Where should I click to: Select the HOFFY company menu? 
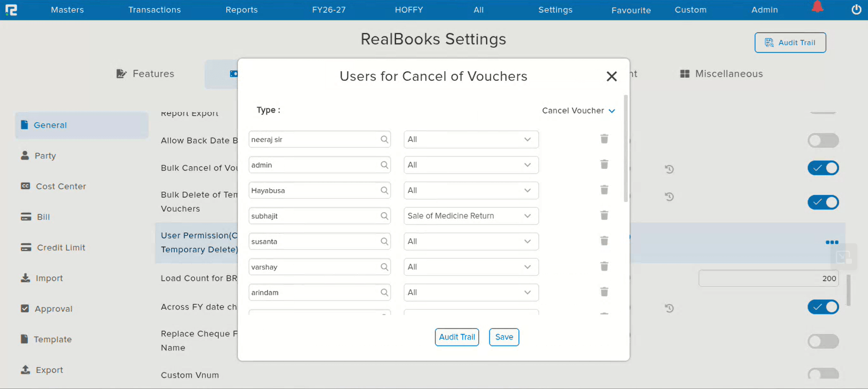click(409, 10)
